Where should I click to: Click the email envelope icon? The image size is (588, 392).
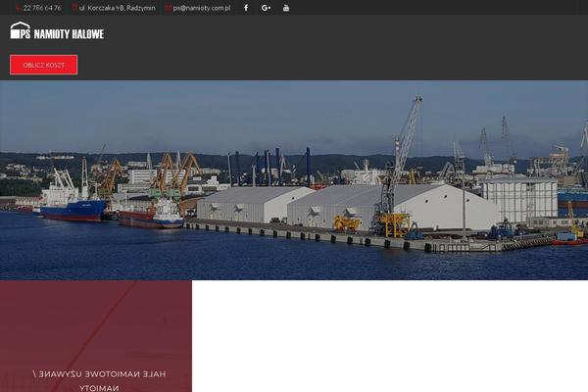168,8
